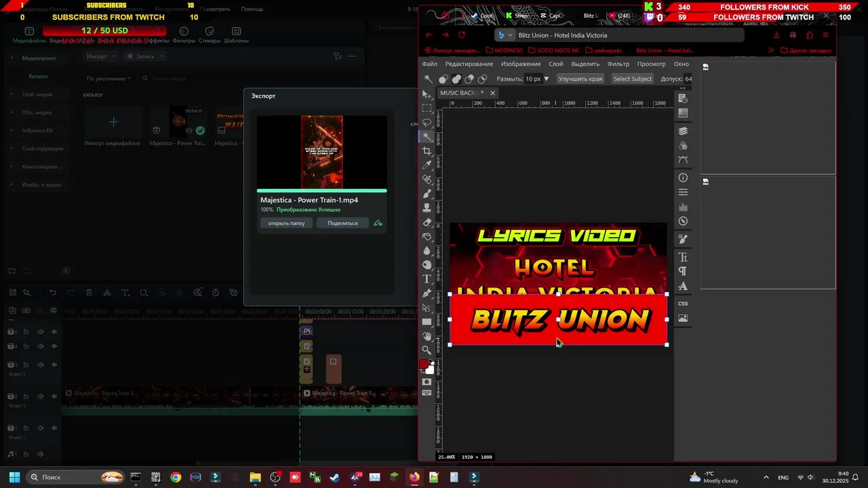Lock the Видео 1 track
Screen dimensions: 868x488
26,428
